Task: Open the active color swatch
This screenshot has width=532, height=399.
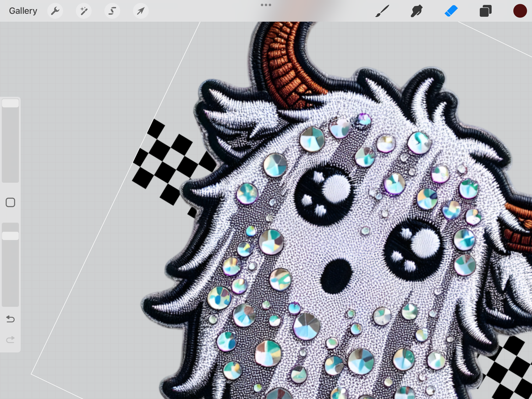Action: point(520,11)
